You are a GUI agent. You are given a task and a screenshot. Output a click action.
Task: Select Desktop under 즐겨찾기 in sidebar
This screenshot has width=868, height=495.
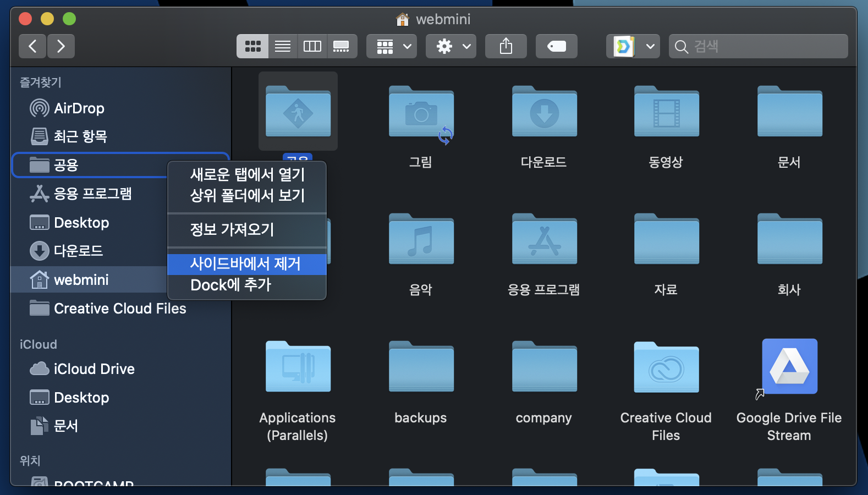coord(90,223)
